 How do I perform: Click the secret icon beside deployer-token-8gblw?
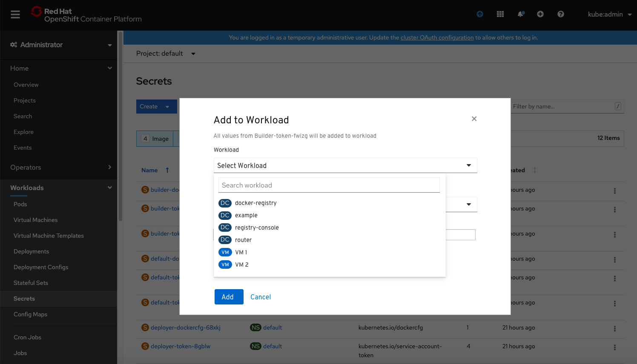[145, 346]
